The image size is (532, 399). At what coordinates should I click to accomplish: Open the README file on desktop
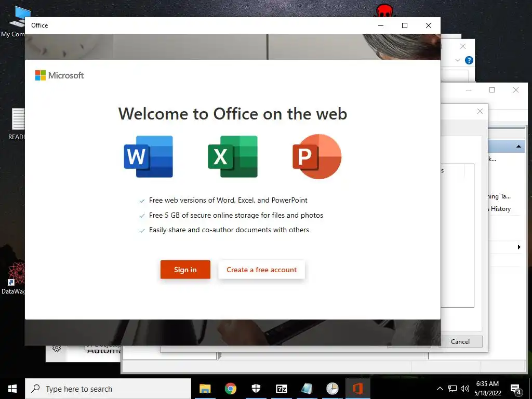[16, 124]
